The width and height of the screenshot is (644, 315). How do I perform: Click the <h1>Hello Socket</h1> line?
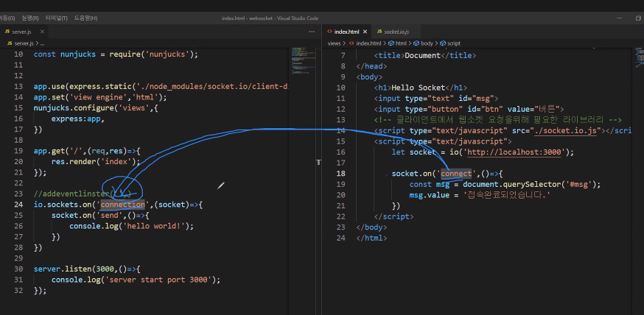(421, 88)
